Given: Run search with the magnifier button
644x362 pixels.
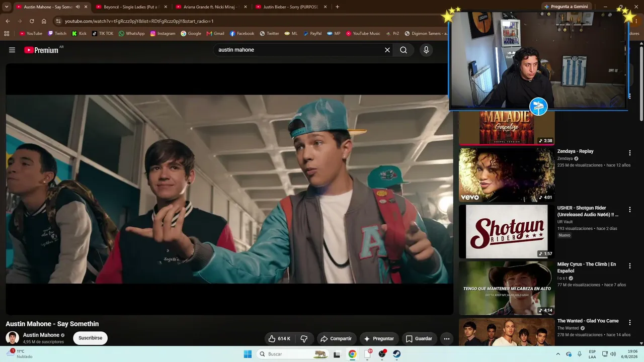Looking at the screenshot, I should coord(404,50).
